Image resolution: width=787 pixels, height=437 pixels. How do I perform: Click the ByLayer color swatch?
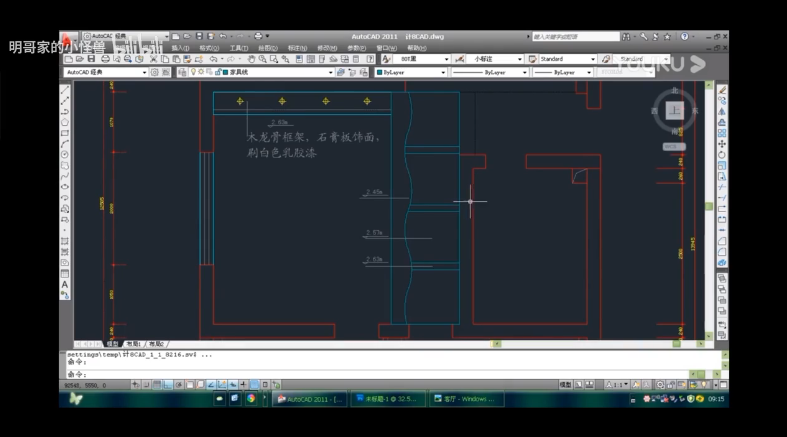[x=380, y=72]
